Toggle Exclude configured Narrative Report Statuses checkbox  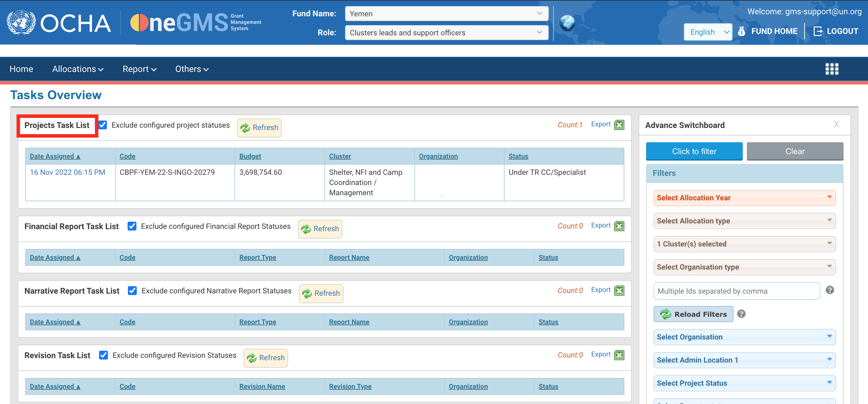coord(132,291)
